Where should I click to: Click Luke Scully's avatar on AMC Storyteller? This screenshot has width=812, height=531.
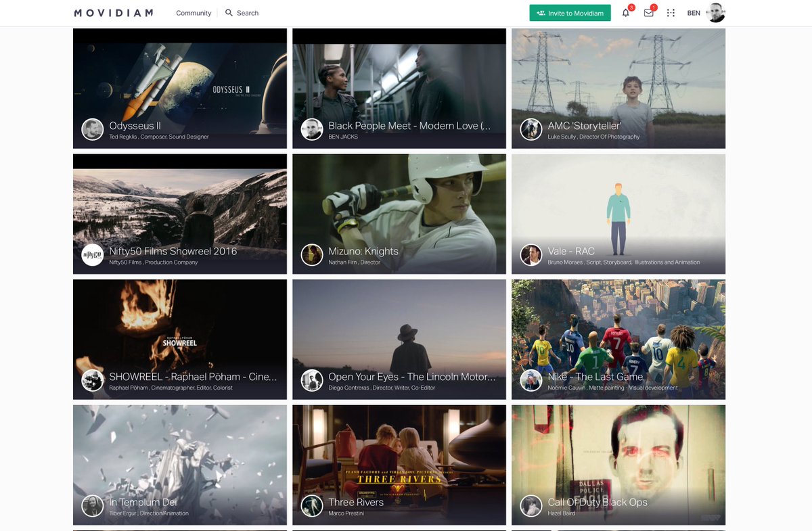coord(531,129)
